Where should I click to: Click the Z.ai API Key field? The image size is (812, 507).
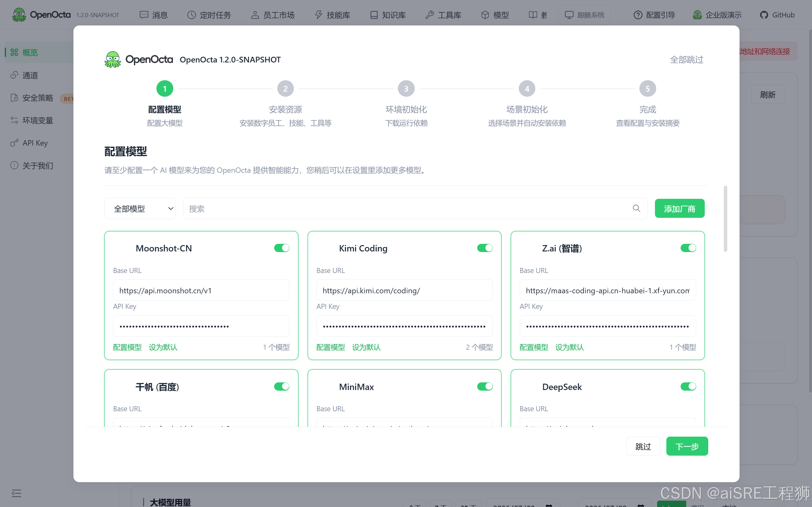pyautogui.click(x=608, y=326)
